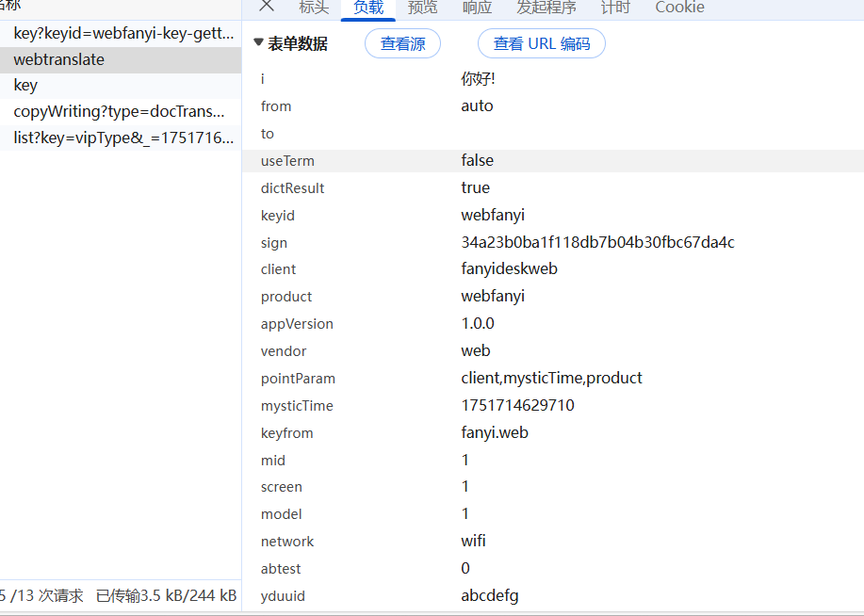Click the 已传输3.5 kB/244 kB status text
The width and height of the screenshot is (864, 616).
[x=167, y=595]
